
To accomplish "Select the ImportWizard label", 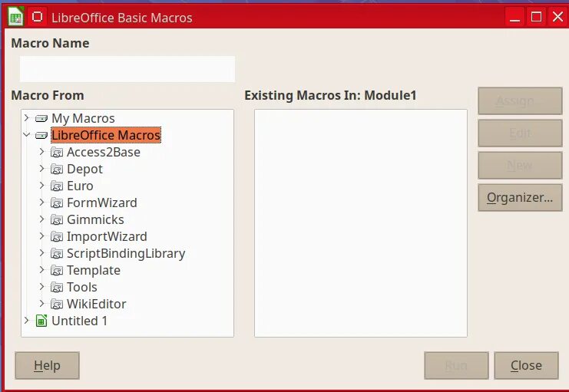I will click(x=107, y=236).
